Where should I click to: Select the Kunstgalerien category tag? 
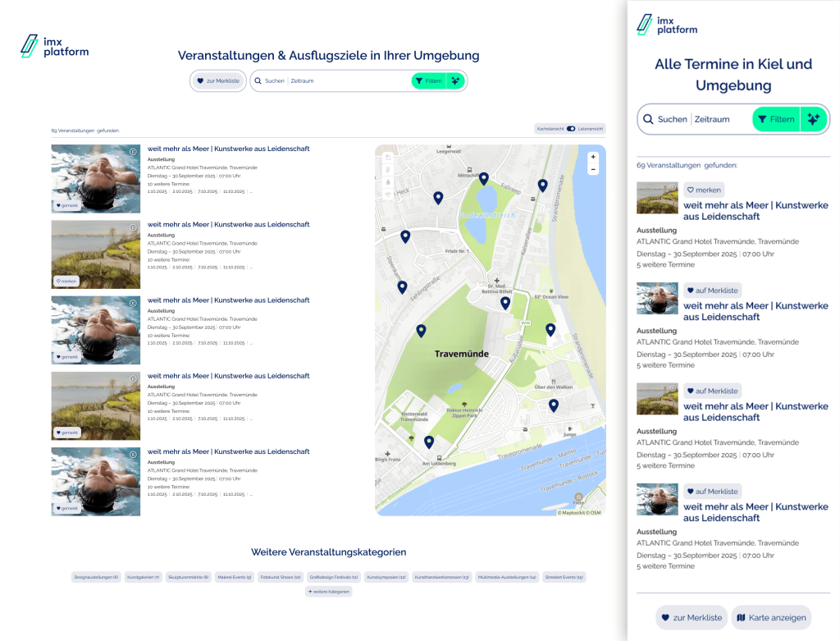tap(144, 577)
